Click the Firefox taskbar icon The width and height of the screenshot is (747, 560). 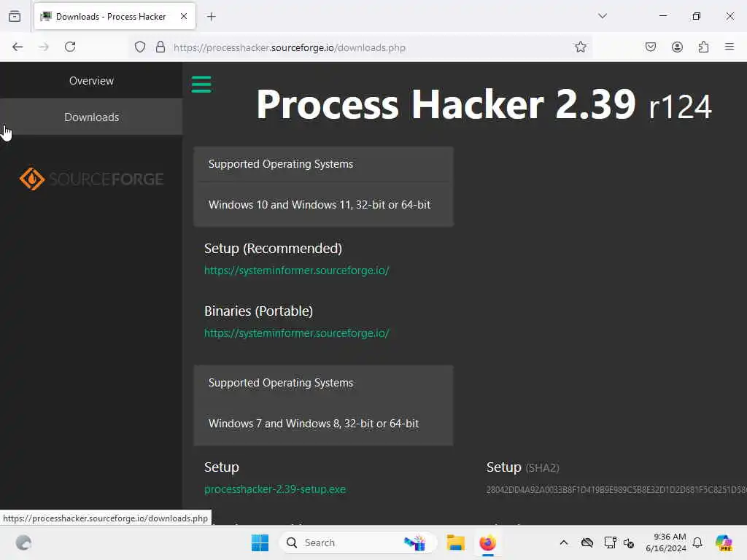487,542
